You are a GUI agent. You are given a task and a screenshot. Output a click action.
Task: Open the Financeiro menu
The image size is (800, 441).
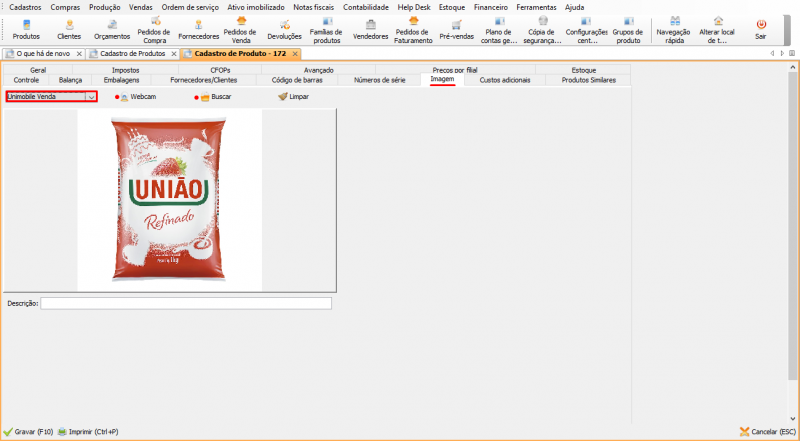(491, 7)
